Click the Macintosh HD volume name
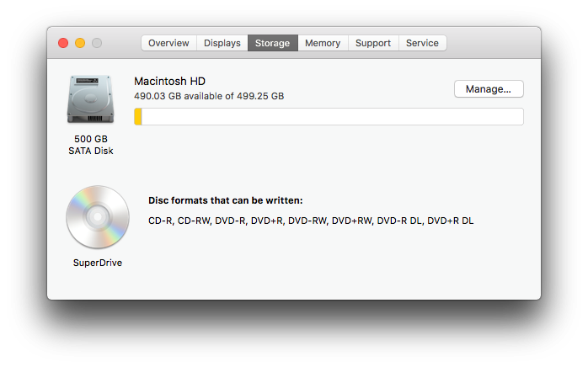 [169, 81]
